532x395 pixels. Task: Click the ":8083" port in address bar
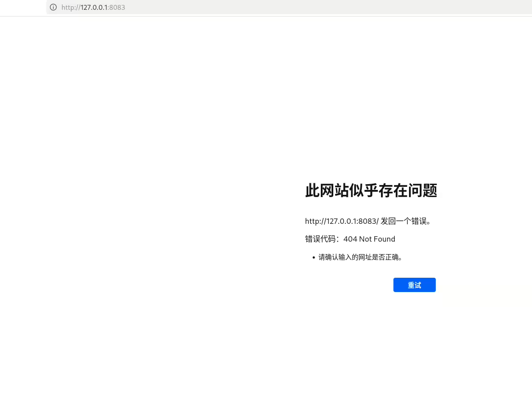click(117, 7)
